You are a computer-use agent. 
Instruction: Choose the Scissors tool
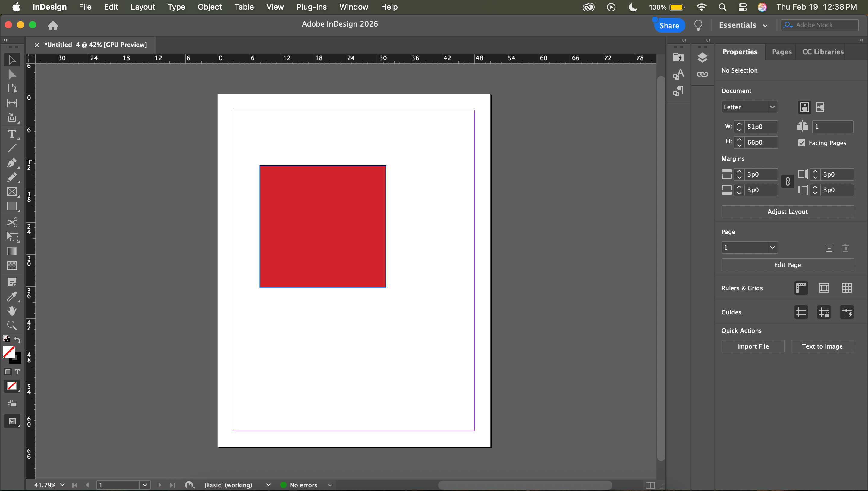(x=12, y=222)
